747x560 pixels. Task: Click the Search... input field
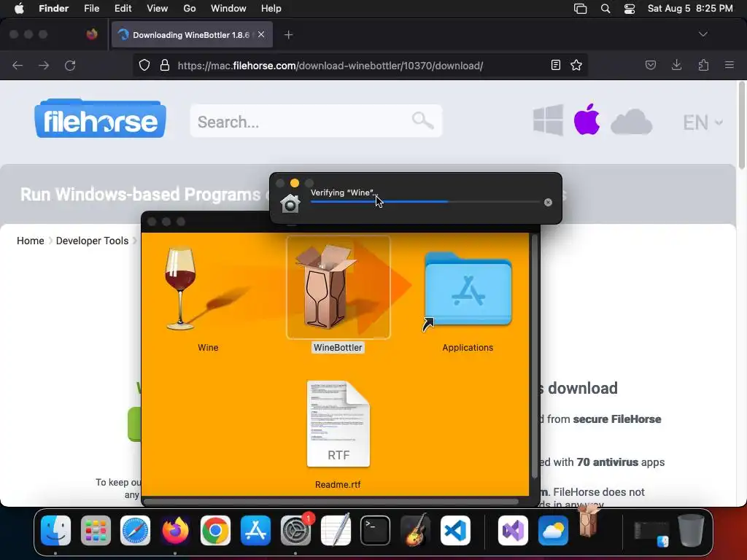316,122
